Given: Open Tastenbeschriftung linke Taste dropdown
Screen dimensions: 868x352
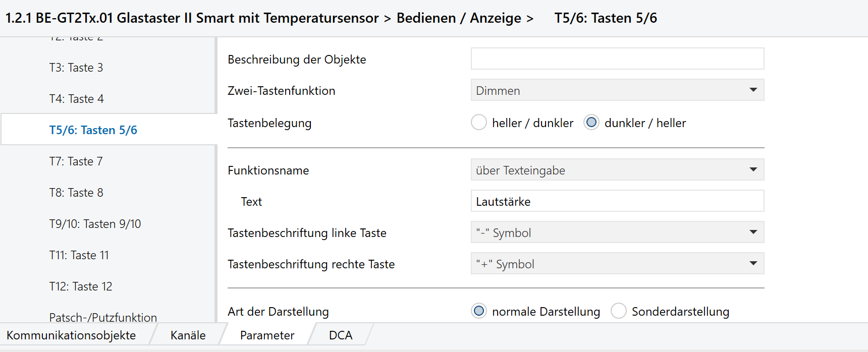Looking at the screenshot, I should pos(617,232).
